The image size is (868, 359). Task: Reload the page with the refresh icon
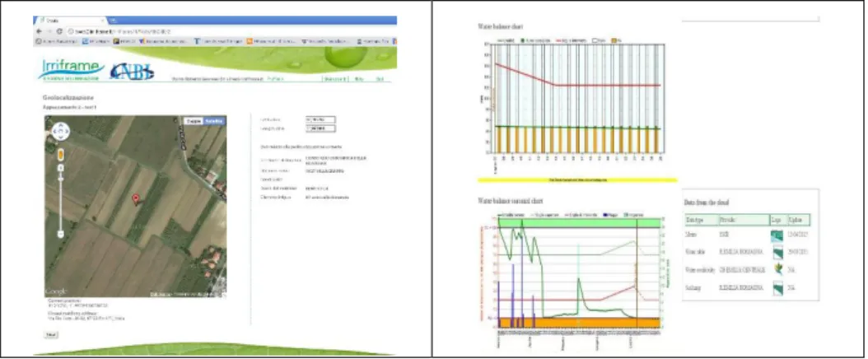(58, 31)
